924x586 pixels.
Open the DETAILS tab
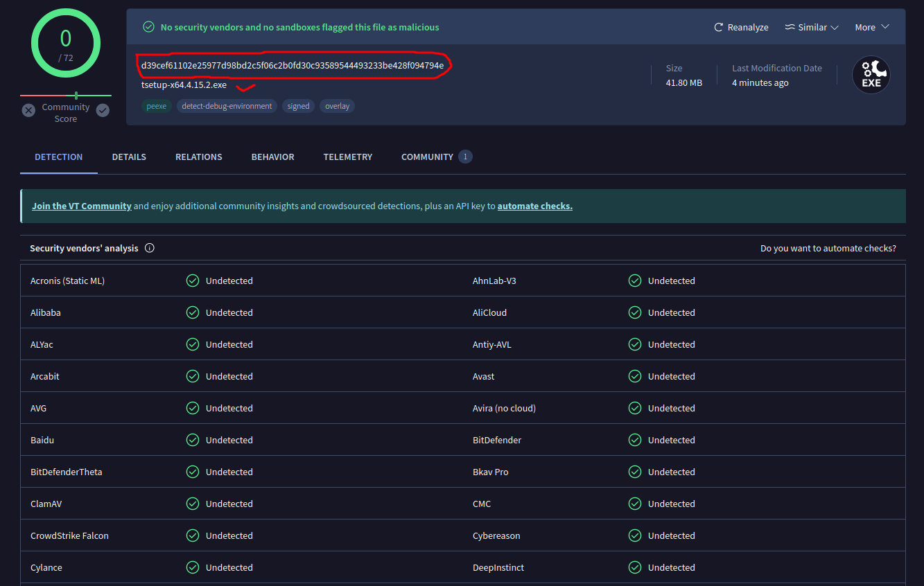click(x=129, y=157)
